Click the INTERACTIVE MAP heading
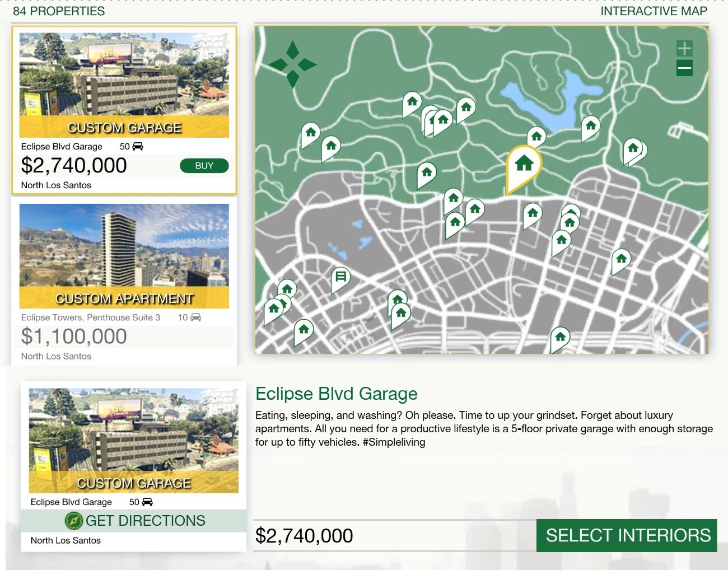Screen dimensions: 728x570 point(653,11)
